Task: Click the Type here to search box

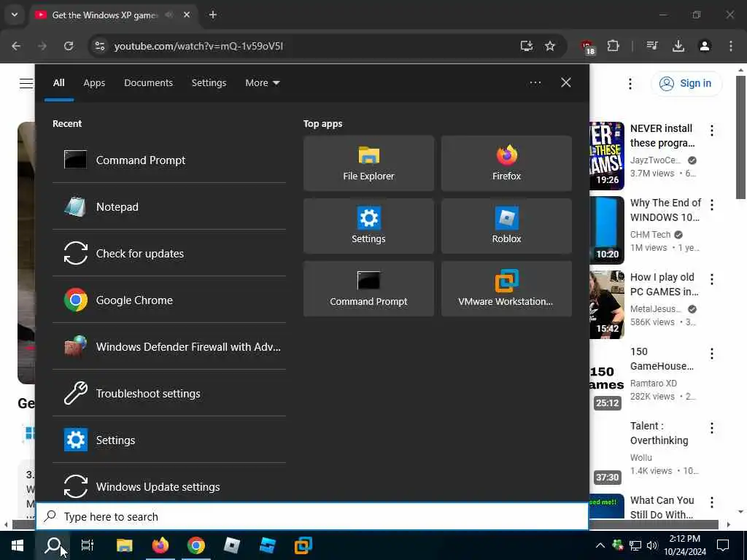Action: (x=312, y=516)
